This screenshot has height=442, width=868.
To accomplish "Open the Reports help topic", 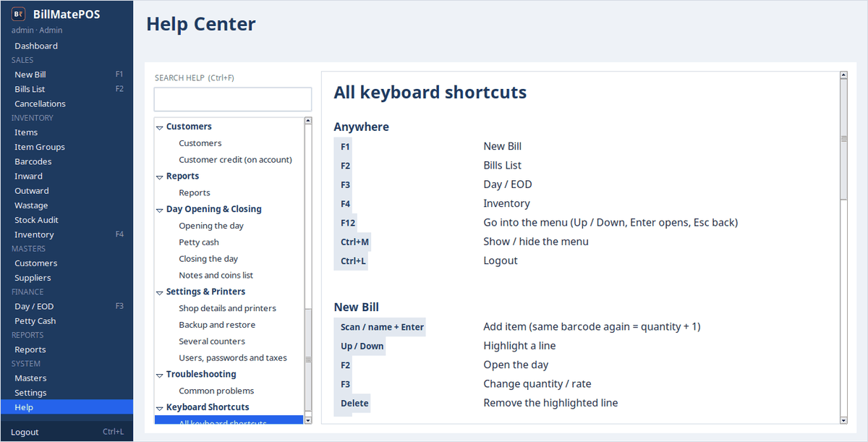I will pos(195,192).
